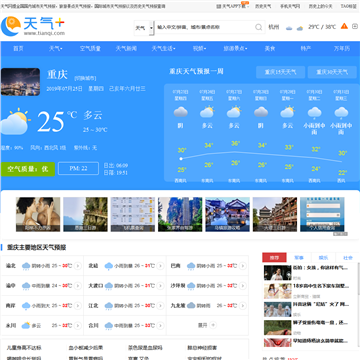The height and width of the screenshot is (360, 360).
Task: Click the 个人信用查询 promo thumbnail
Action: [322, 214]
